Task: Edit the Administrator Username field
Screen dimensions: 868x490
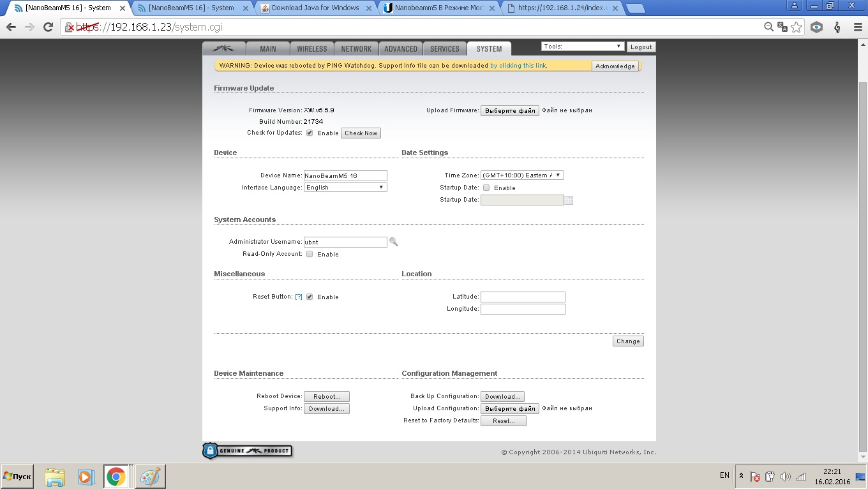Action: tap(345, 242)
